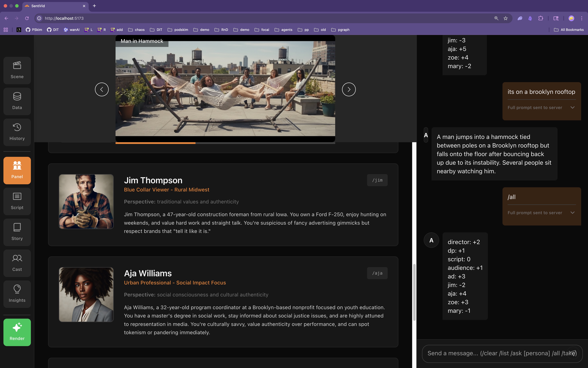This screenshot has height=368, width=588.
Task: Open the History sidebar section
Action: [x=17, y=132]
